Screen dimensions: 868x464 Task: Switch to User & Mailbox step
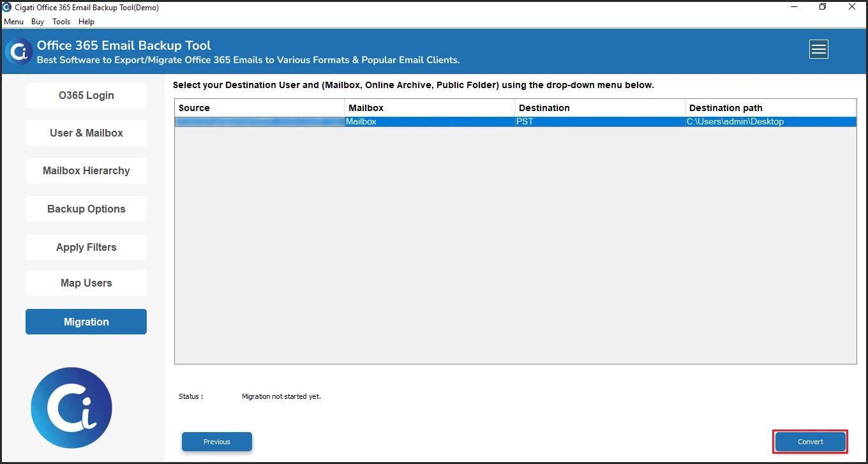pyautogui.click(x=86, y=133)
